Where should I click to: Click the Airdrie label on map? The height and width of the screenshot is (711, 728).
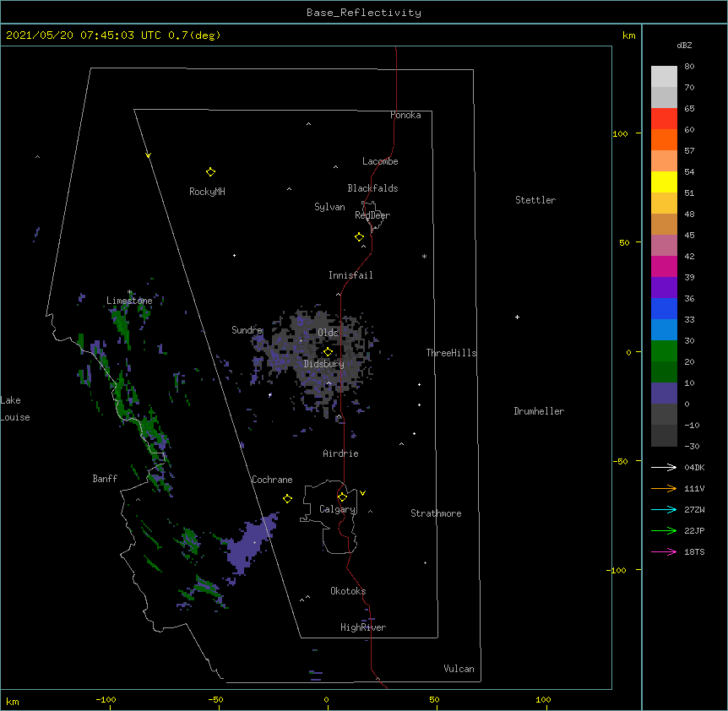click(x=341, y=453)
